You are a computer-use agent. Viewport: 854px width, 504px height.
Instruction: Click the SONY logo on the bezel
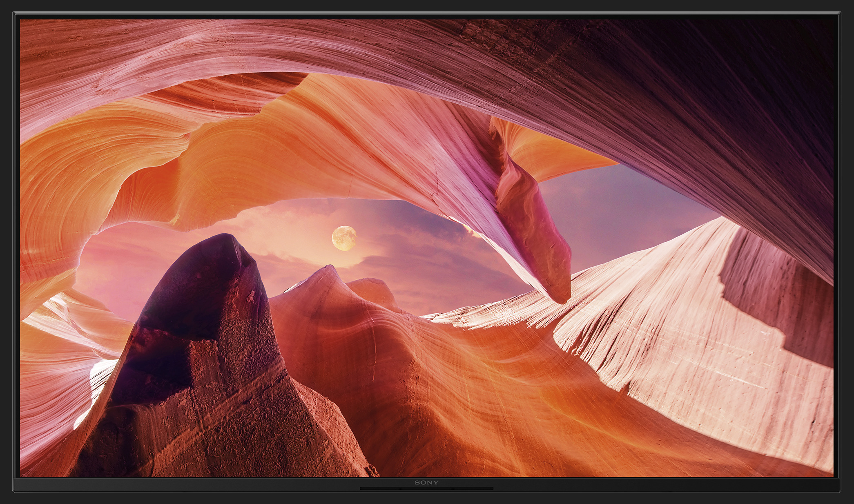coord(426,482)
